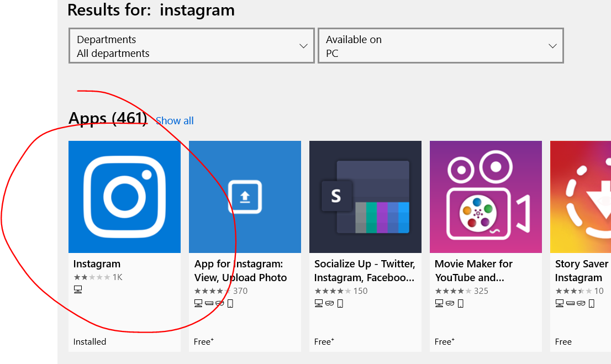
Task: Click the star rating of Instagram app
Action: pos(92,277)
